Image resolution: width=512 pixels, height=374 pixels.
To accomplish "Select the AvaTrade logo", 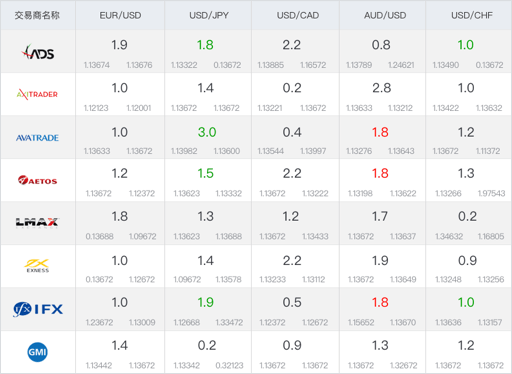I will coord(37,138).
